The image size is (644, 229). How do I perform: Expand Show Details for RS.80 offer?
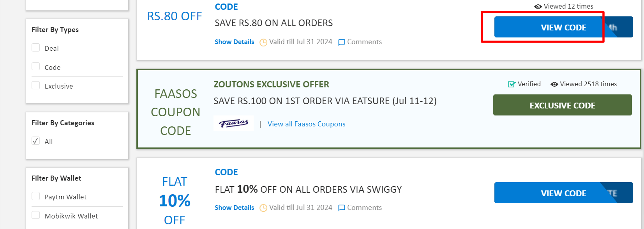(x=234, y=42)
